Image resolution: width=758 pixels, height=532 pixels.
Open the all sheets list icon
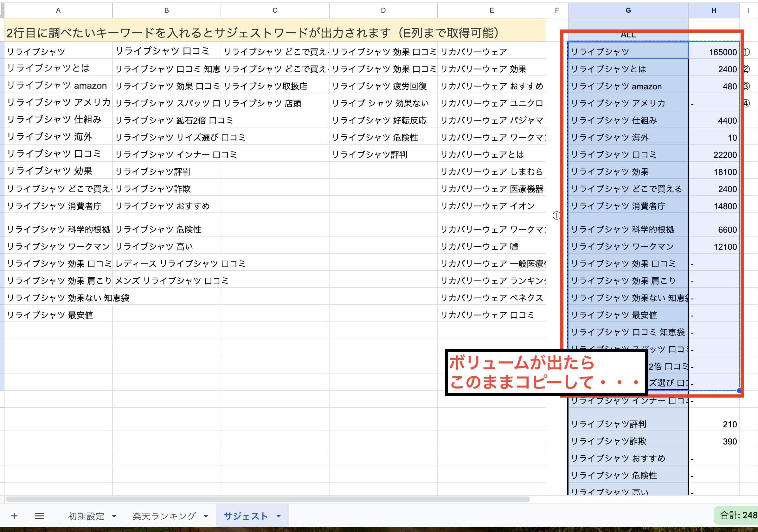(40, 516)
